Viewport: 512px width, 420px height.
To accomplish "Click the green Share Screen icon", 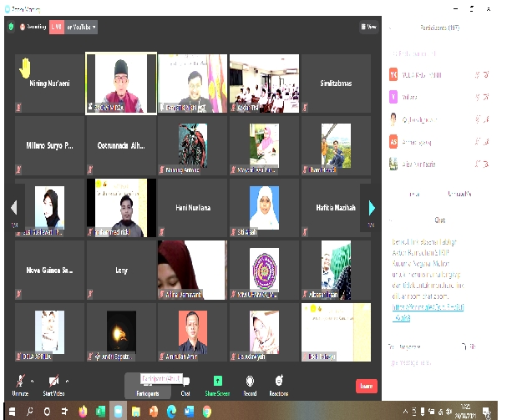I will [x=218, y=381].
